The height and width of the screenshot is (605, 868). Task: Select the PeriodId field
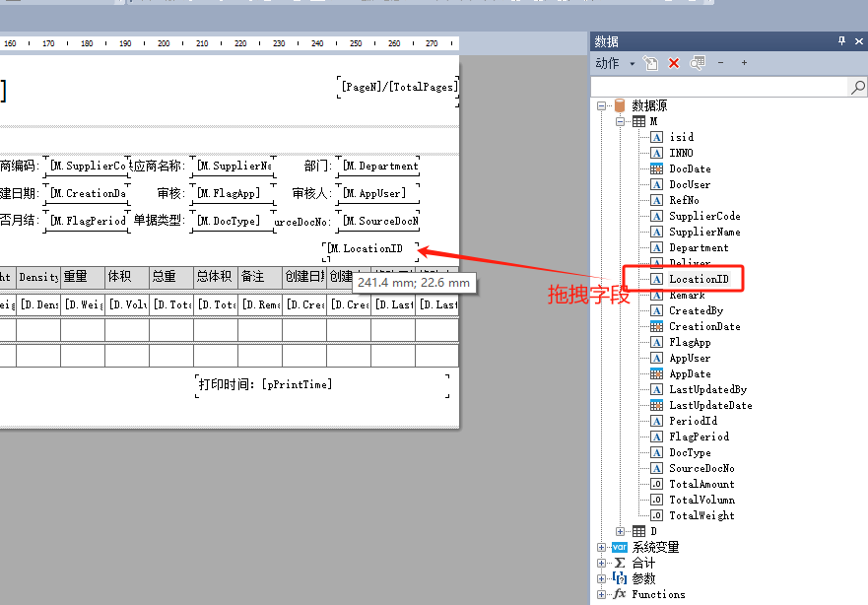click(693, 421)
